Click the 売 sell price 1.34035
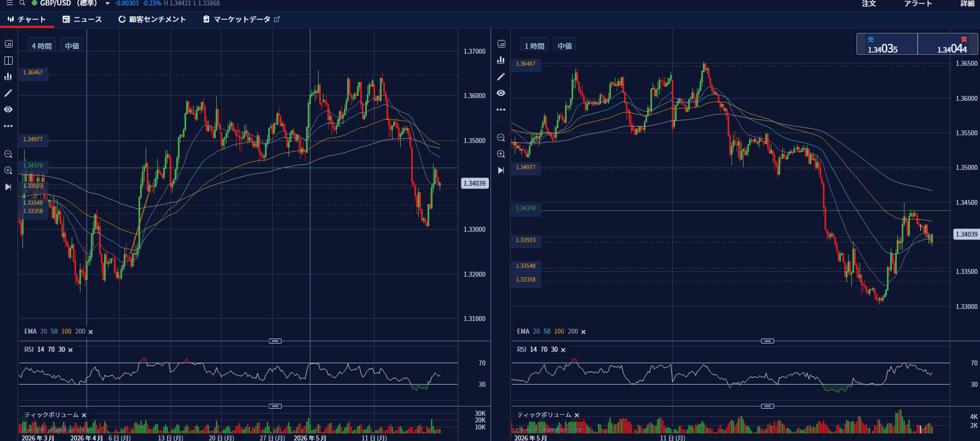The width and height of the screenshot is (980, 441). 887,44
